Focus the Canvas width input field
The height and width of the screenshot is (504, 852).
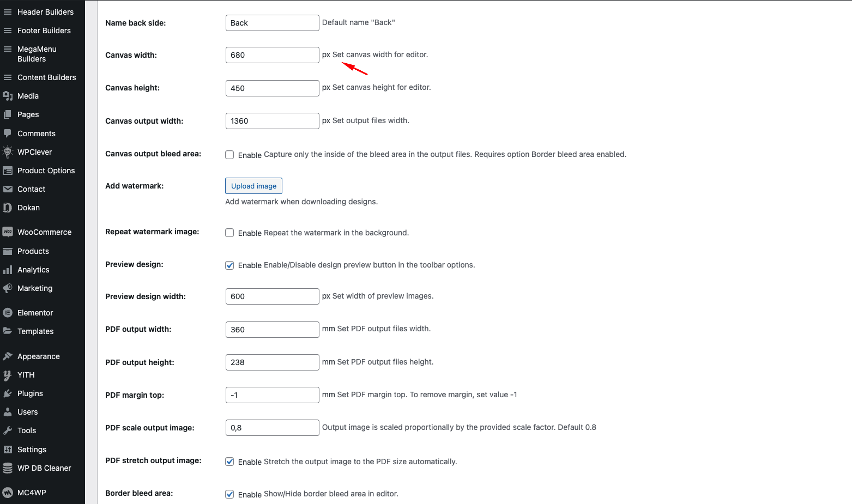coord(272,55)
